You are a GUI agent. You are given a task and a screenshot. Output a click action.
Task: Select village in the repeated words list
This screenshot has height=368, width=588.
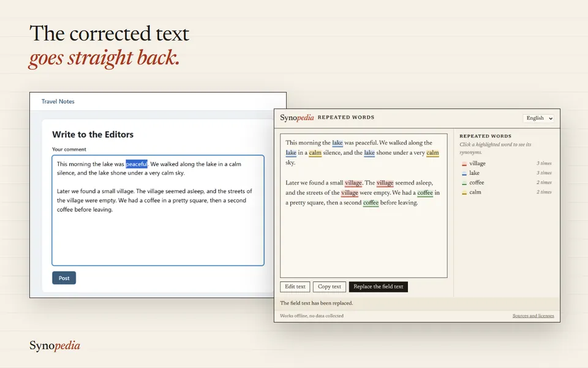(x=477, y=163)
